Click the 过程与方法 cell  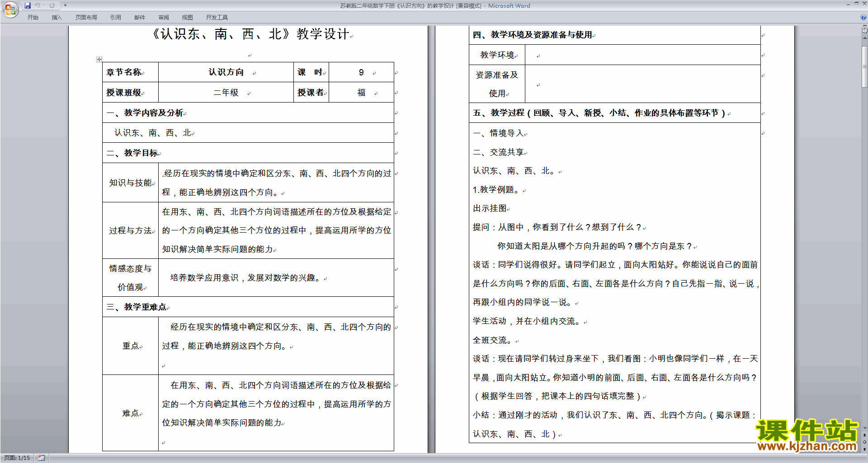(130, 230)
